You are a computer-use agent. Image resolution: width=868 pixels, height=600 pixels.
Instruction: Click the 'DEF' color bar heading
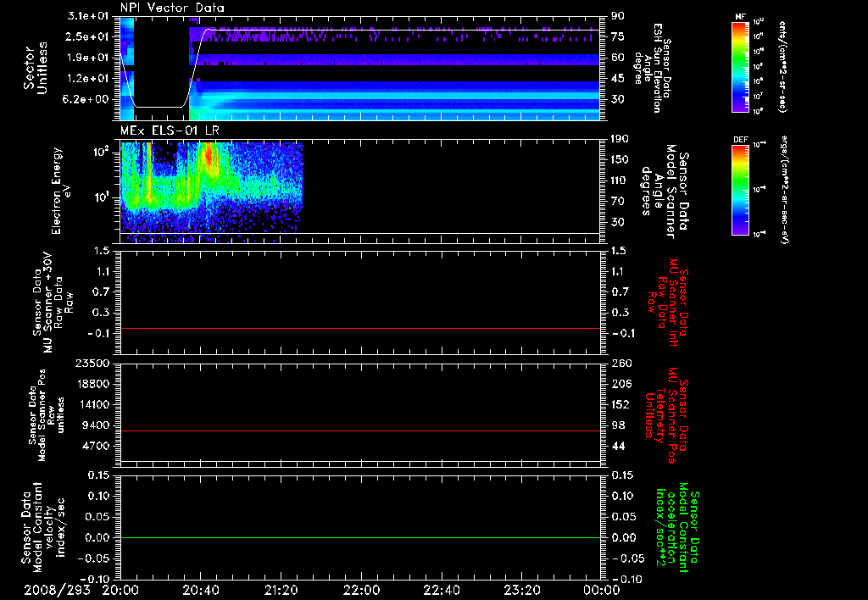740,140
